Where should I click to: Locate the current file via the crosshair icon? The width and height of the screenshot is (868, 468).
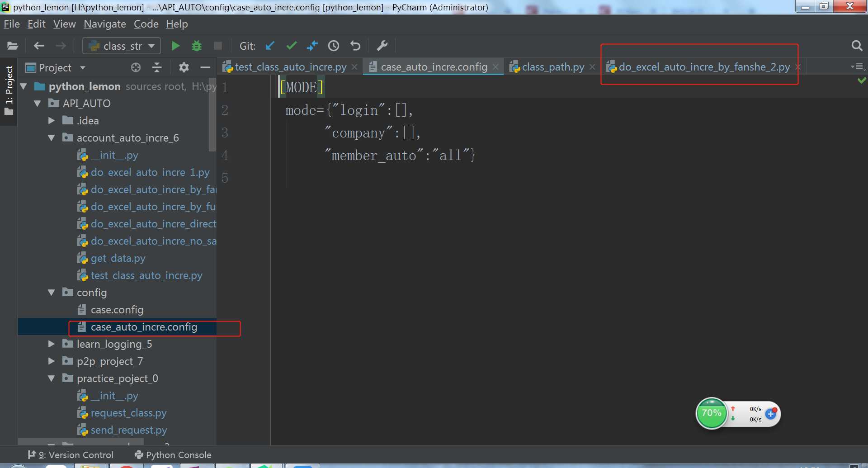[x=136, y=67]
